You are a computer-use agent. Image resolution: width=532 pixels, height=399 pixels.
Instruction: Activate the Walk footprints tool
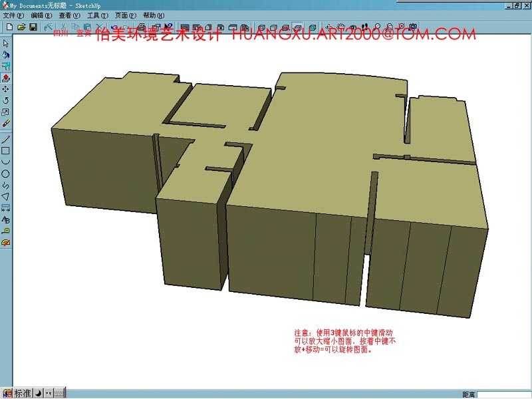[x=364, y=27]
